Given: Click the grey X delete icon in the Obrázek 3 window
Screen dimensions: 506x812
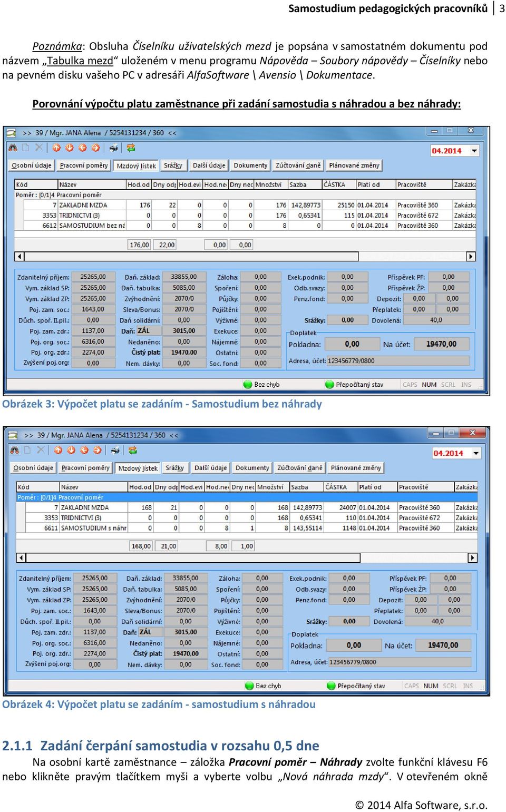Looking at the screenshot, I should coord(39,148).
